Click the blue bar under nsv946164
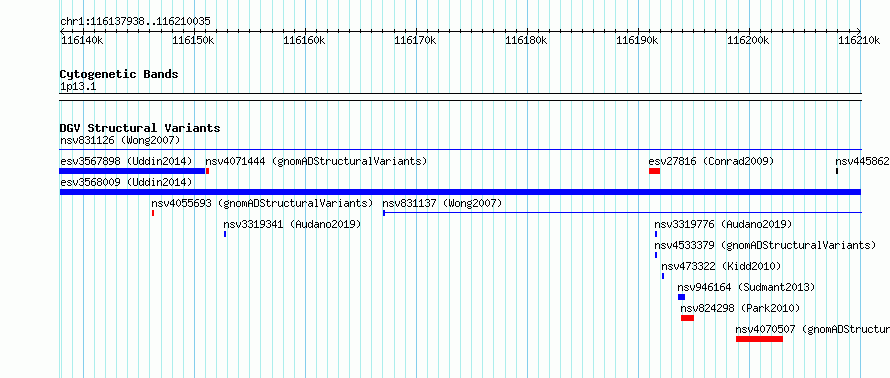Image resolution: width=890 pixels, height=378 pixels. [682, 297]
